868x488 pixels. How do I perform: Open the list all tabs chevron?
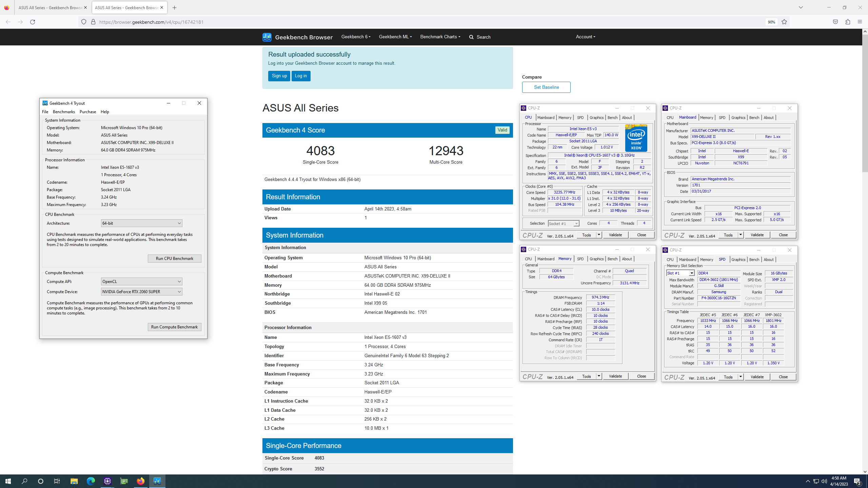801,7
